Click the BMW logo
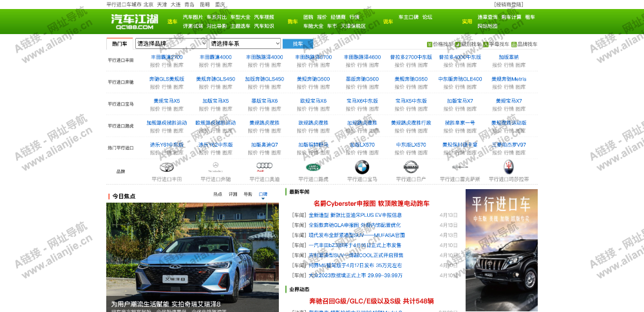This screenshot has height=312, width=644. (362, 167)
